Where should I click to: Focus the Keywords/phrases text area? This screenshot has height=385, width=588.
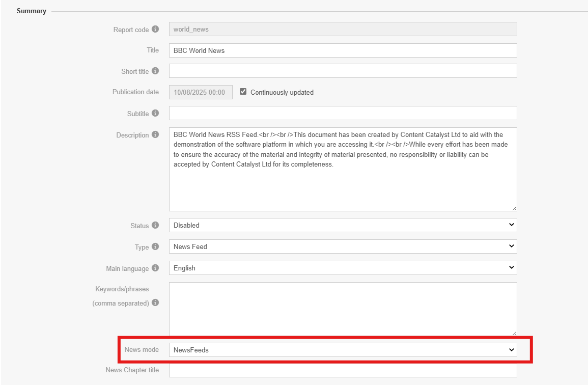click(x=343, y=309)
